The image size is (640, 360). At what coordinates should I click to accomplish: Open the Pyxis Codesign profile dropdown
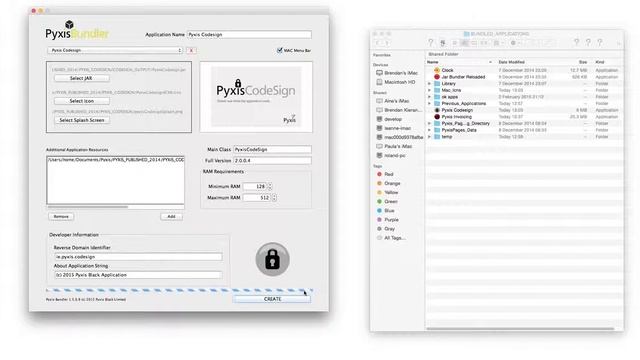click(x=115, y=50)
